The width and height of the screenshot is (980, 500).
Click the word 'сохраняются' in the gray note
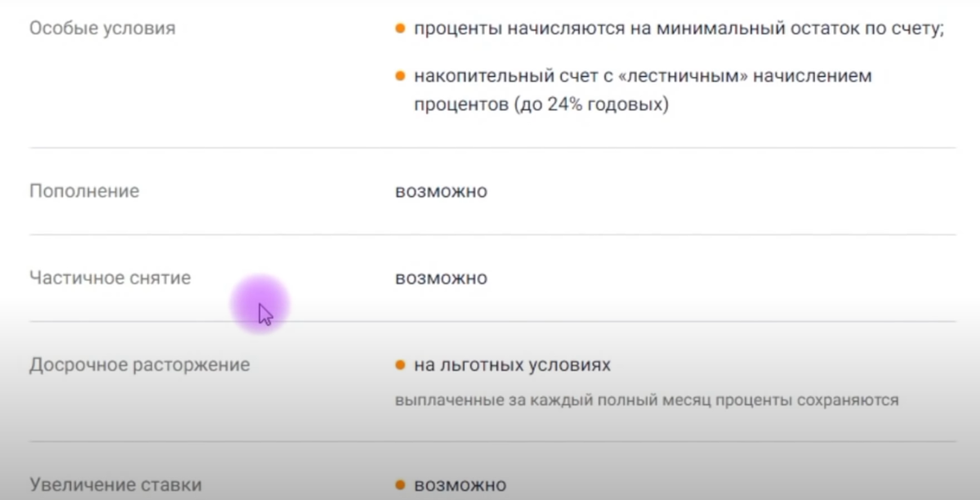pos(852,400)
